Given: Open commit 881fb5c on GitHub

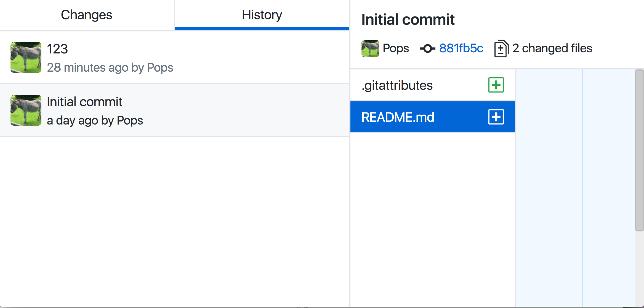Looking at the screenshot, I should pyautogui.click(x=461, y=48).
